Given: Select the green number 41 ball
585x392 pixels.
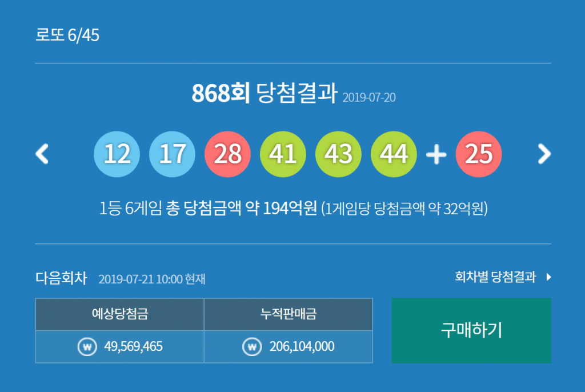Looking at the screenshot, I should [283, 154].
